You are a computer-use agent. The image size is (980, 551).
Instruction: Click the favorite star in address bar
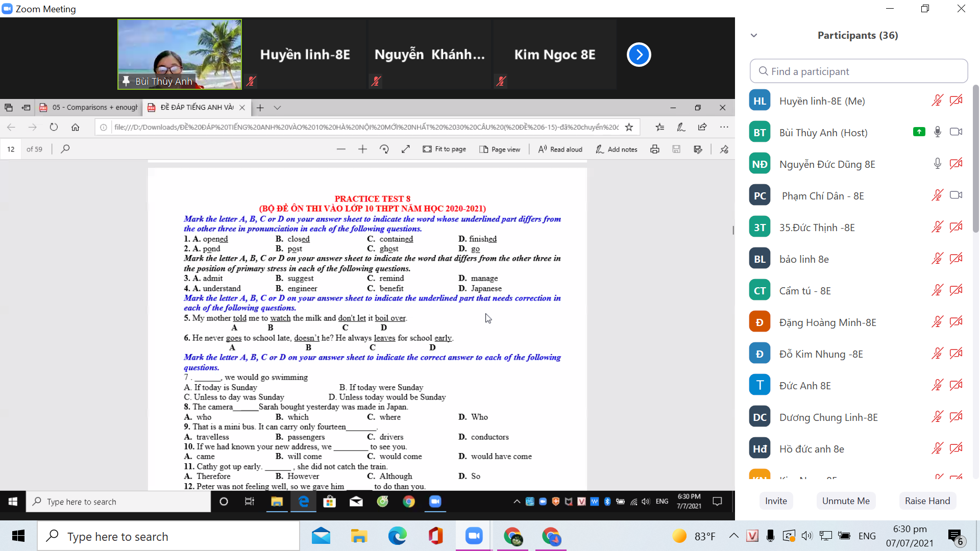point(629,127)
